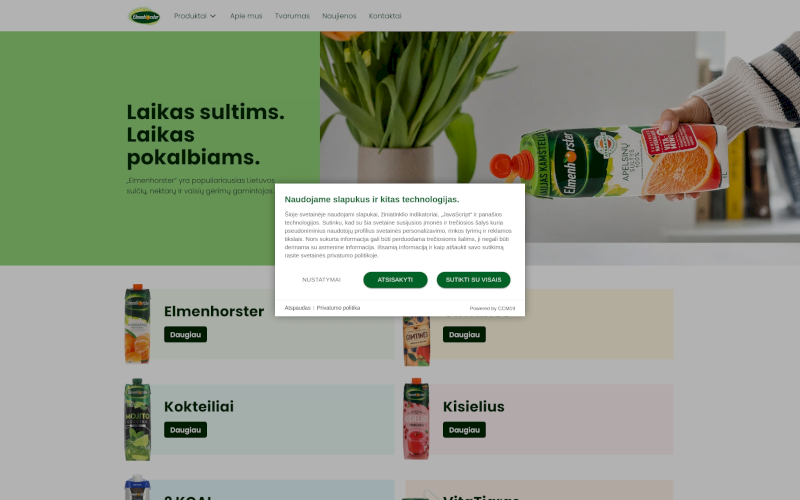Accept all cookies with Sutikti su visais
Screen dimensions: 800x500
[473, 280]
